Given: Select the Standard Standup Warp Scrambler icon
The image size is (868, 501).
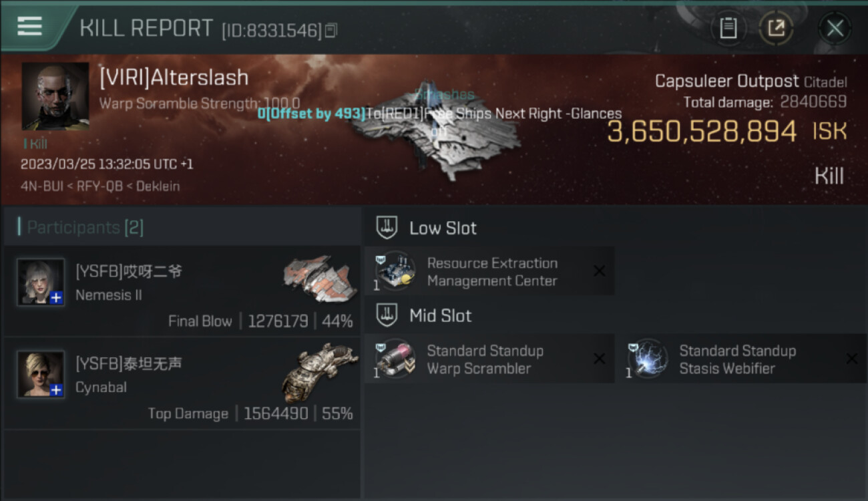Looking at the screenshot, I should 395,359.
